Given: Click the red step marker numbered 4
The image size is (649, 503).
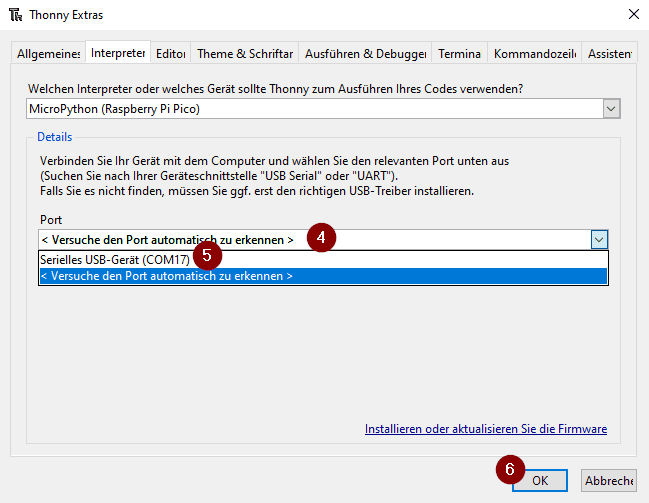Looking at the screenshot, I should click(320, 238).
